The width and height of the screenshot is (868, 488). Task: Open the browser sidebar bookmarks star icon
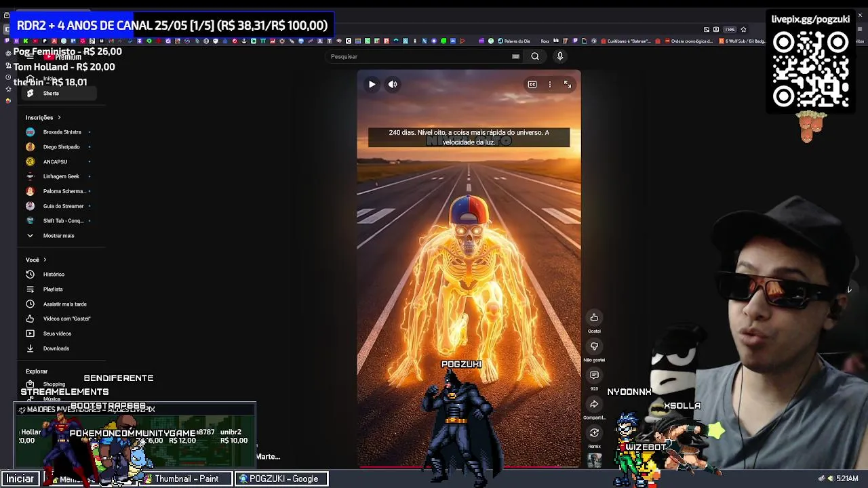coord(8,89)
